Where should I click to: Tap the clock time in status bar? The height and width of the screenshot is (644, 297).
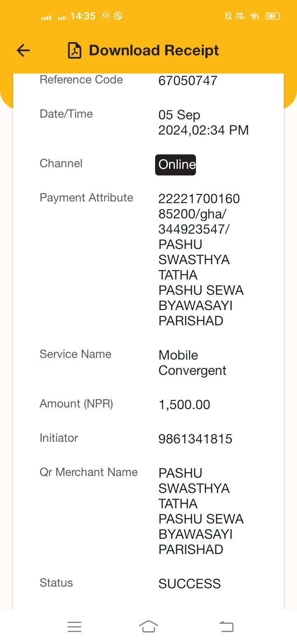[83, 16]
